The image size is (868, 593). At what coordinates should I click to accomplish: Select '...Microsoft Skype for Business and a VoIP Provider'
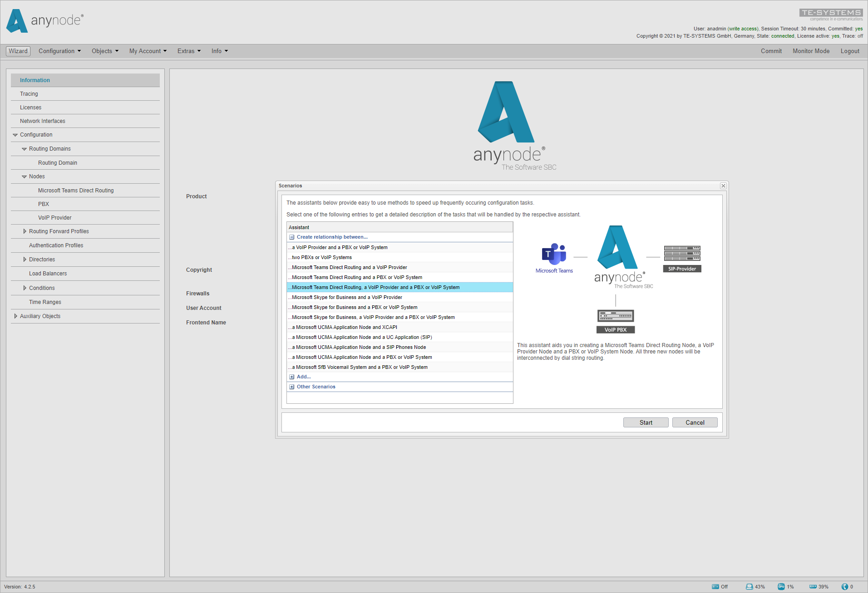(x=400, y=297)
